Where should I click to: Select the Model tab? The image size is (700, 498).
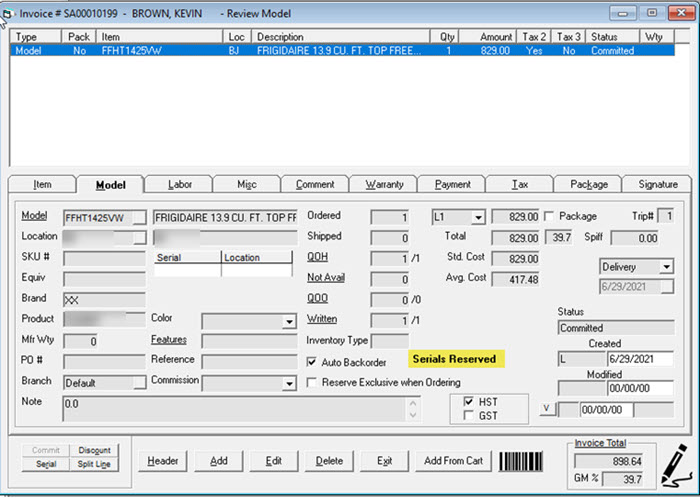[111, 185]
